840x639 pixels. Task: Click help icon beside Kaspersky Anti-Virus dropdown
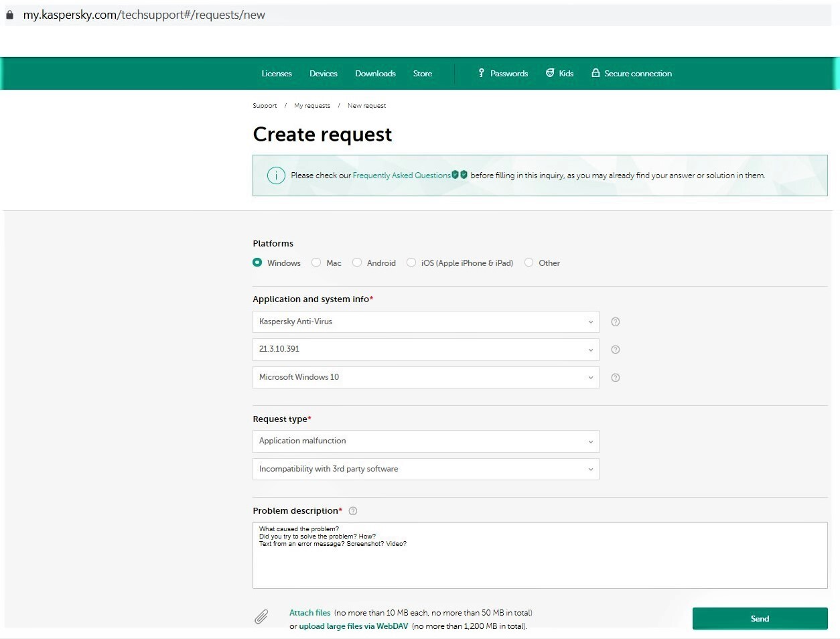[x=616, y=322]
